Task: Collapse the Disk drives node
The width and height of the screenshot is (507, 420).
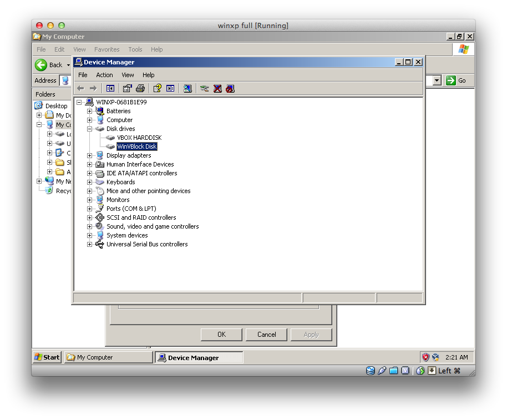Action: pyautogui.click(x=89, y=129)
